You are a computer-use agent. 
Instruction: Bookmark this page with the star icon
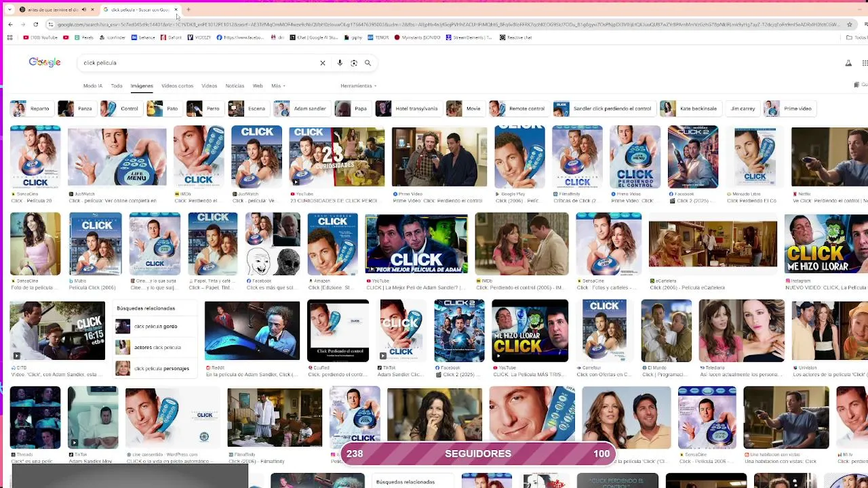[x=849, y=24]
